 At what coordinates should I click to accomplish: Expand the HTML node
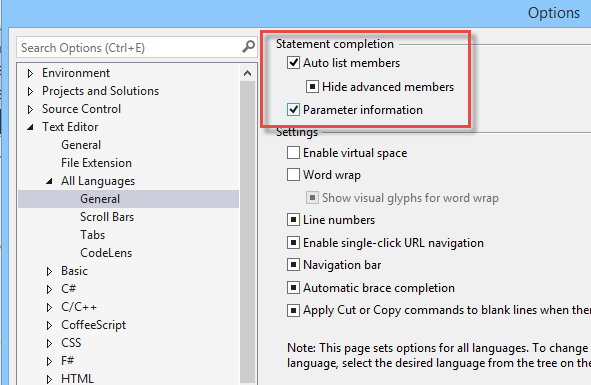49,379
